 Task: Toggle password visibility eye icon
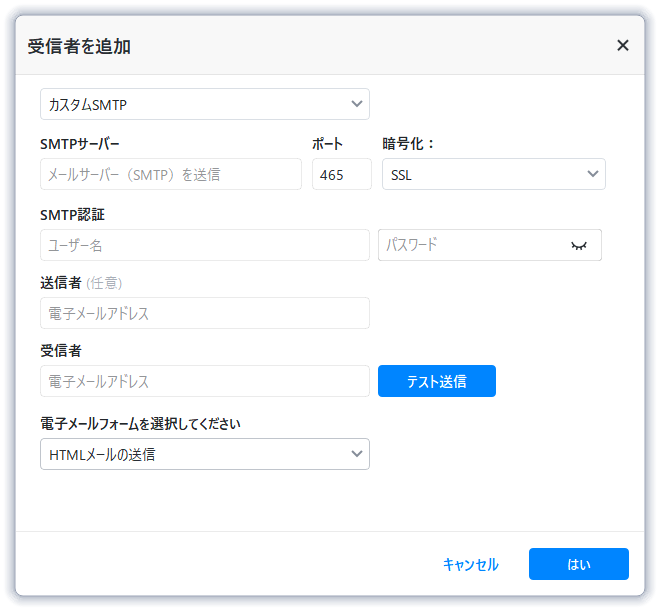pyautogui.click(x=579, y=245)
